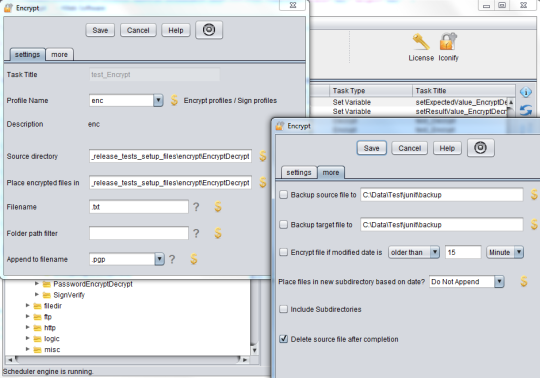
Task: Click the SignVerify folder icon in tree
Action: 47,295
